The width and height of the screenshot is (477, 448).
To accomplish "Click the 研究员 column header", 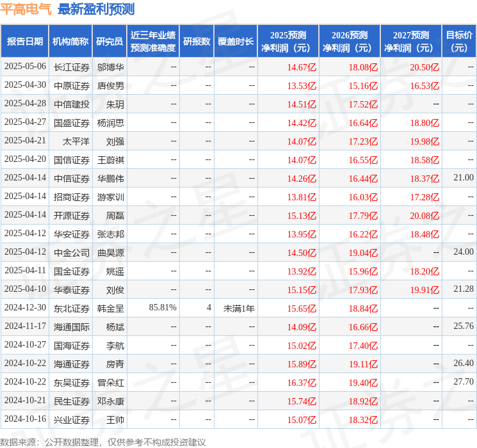I will tap(109, 42).
